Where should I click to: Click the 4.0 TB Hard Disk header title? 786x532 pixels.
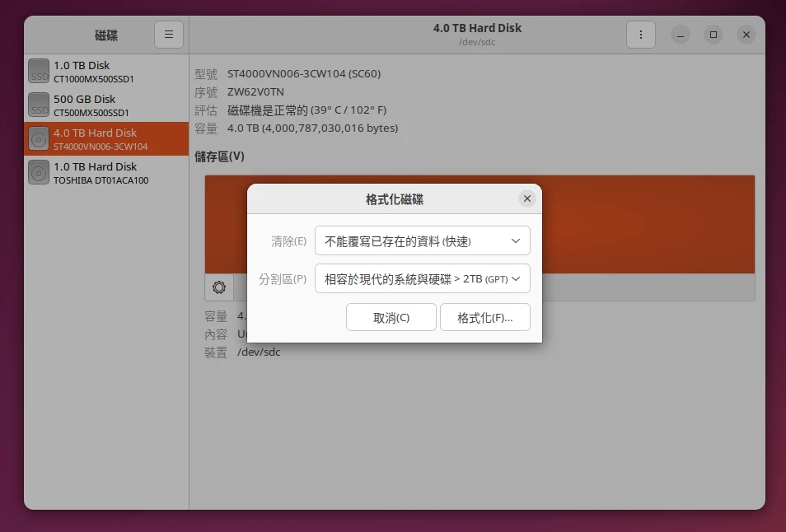pos(477,28)
